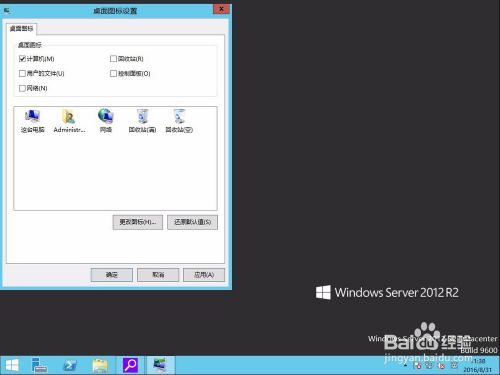The image size is (500, 375).
Task: Click the 确定 OK button
Action: coord(112,275)
